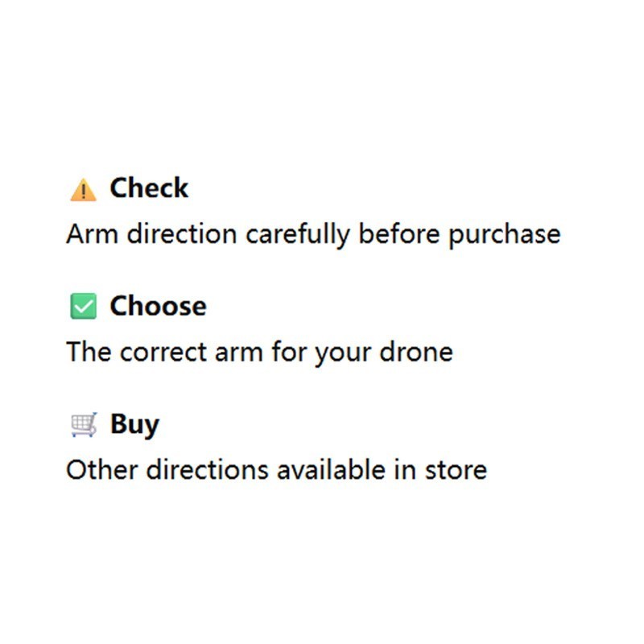Click the word "before" in the Check description
This screenshot has height=644, width=644.
(399, 234)
